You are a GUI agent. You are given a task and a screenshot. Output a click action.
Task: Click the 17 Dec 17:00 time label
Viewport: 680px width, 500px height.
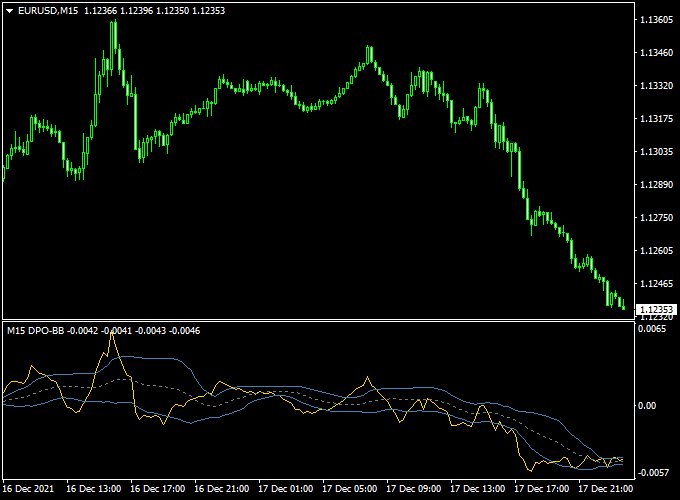pyautogui.click(x=542, y=489)
